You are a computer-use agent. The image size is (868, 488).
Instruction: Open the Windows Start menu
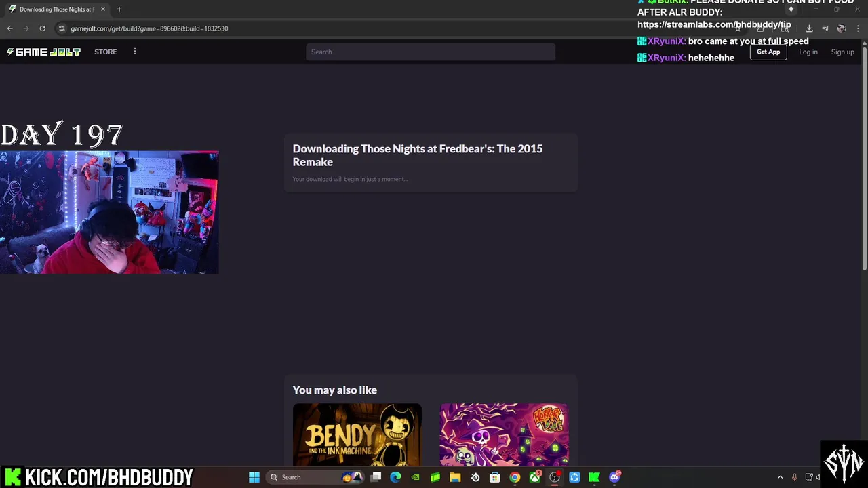254,477
